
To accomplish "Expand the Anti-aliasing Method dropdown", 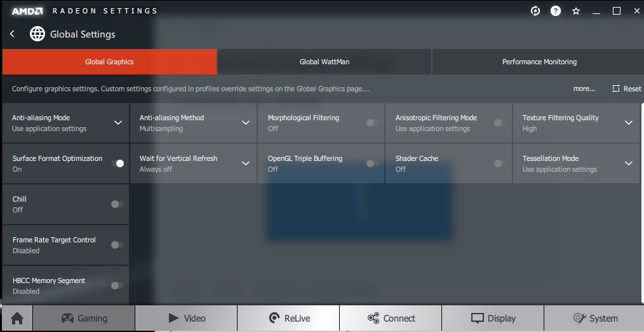I will tap(246, 123).
